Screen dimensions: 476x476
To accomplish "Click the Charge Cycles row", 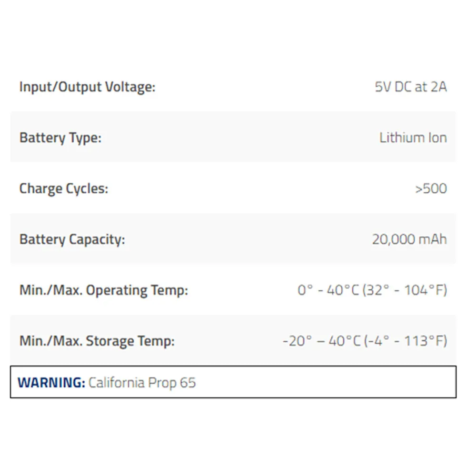I will (x=233, y=188).
